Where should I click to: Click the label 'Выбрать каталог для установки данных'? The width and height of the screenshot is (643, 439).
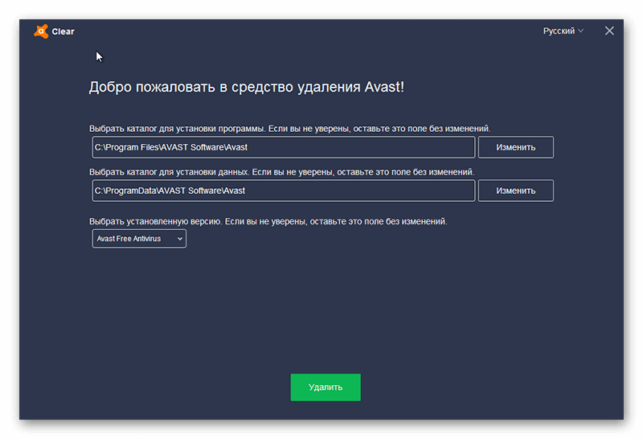pyautogui.click(x=169, y=172)
